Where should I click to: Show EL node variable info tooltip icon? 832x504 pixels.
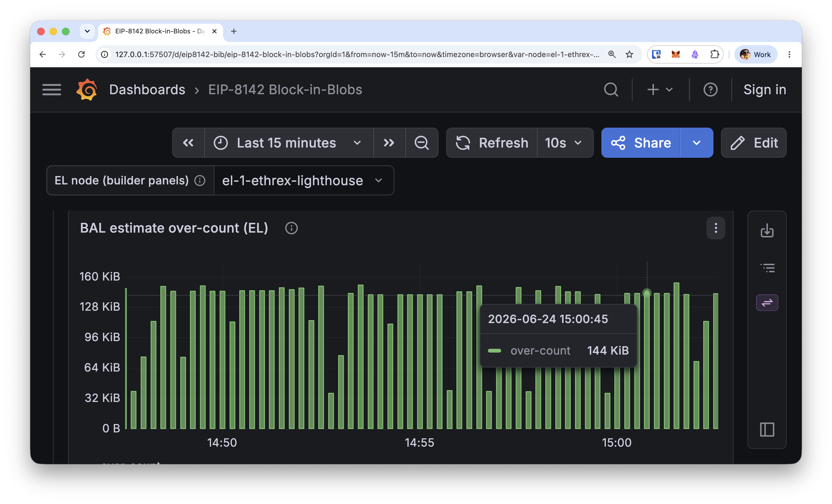point(200,180)
